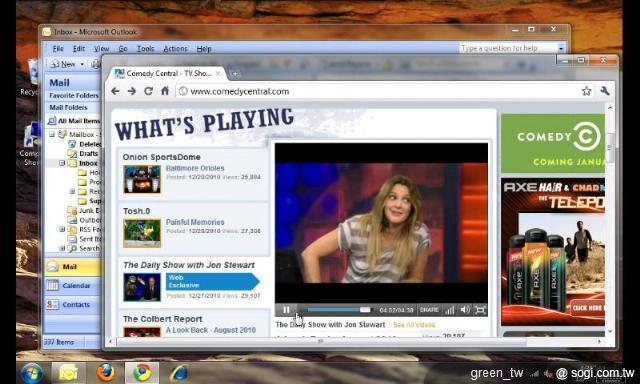Open Chrome home page button
The image size is (640, 384).
click(165, 91)
